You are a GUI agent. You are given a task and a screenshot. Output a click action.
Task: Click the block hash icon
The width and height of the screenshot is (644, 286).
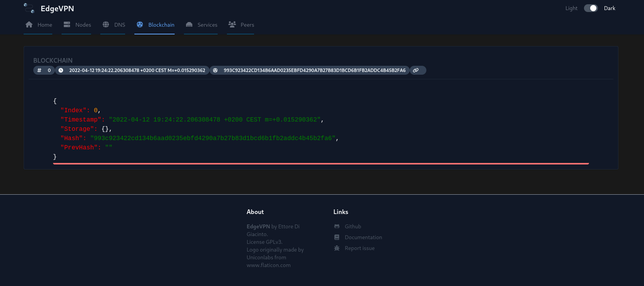coord(215,70)
